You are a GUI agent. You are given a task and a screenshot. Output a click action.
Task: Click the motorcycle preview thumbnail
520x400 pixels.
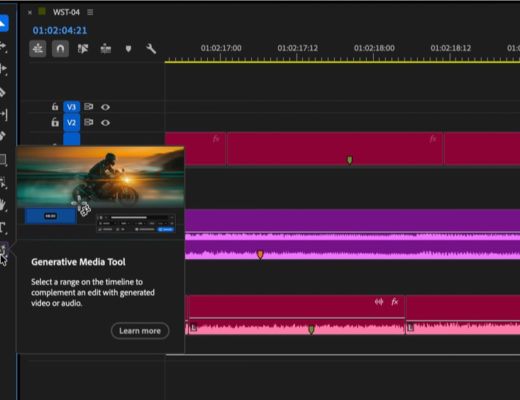[101, 177]
